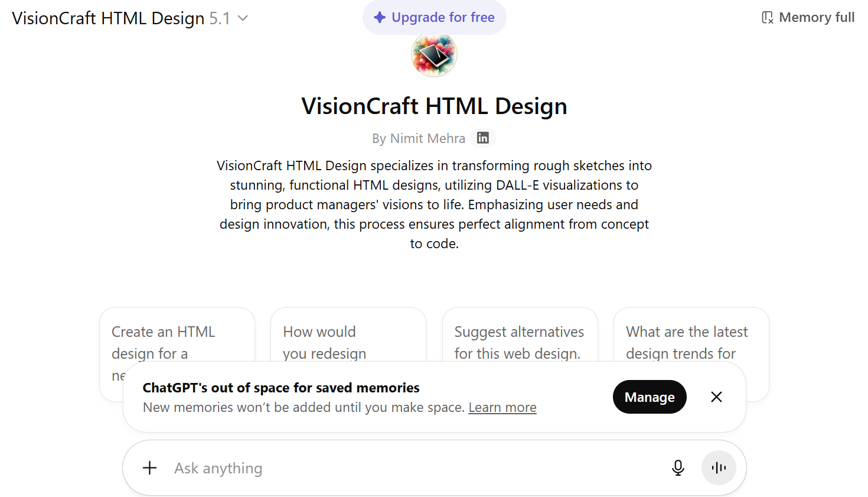Click inside the Ask anything input field
868x497 pixels.
point(354,467)
